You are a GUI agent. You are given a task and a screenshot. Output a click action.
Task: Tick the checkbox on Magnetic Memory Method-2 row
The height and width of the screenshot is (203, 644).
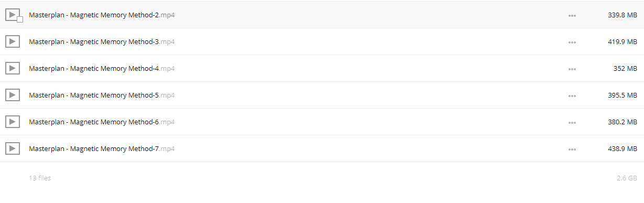point(20,19)
